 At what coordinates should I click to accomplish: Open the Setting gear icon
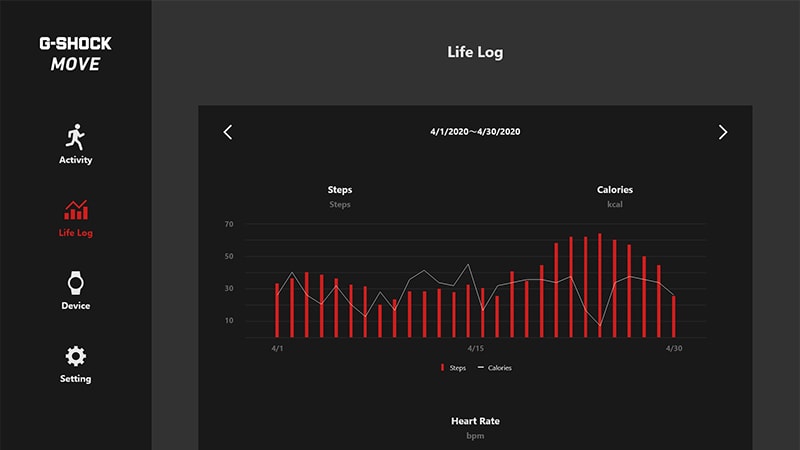pos(75,356)
